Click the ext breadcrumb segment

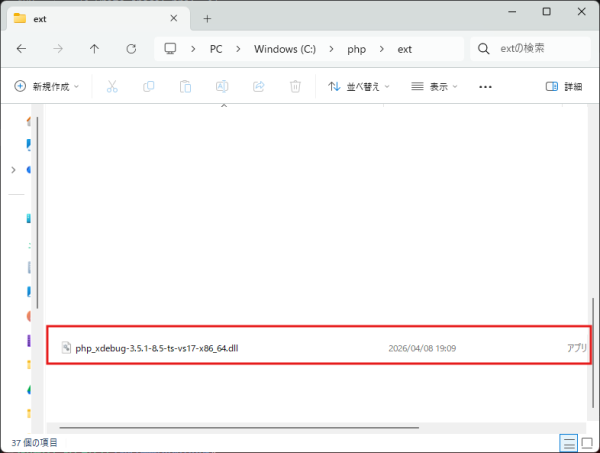[404, 49]
